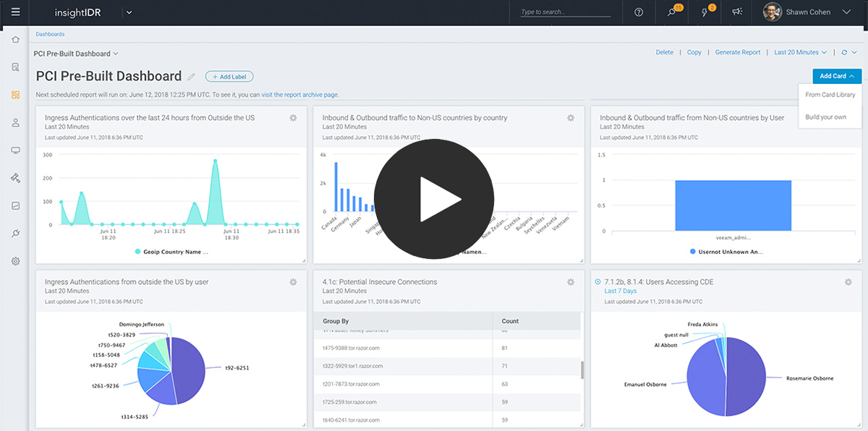Open Assets monitor sidebar icon
Image resolution: width=868 pixels, height=431 pixels.
tap(15, 150)
